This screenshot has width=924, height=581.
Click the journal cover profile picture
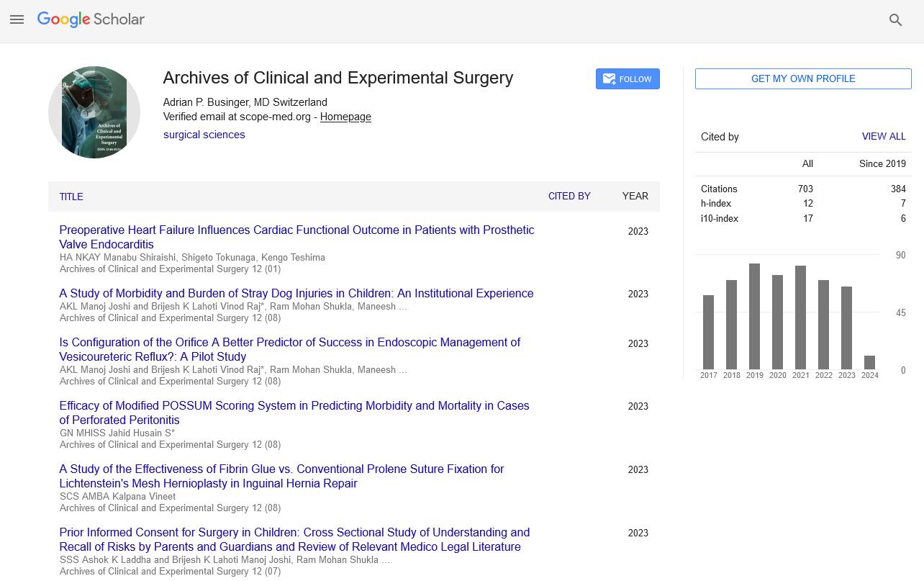coord(94,112)
